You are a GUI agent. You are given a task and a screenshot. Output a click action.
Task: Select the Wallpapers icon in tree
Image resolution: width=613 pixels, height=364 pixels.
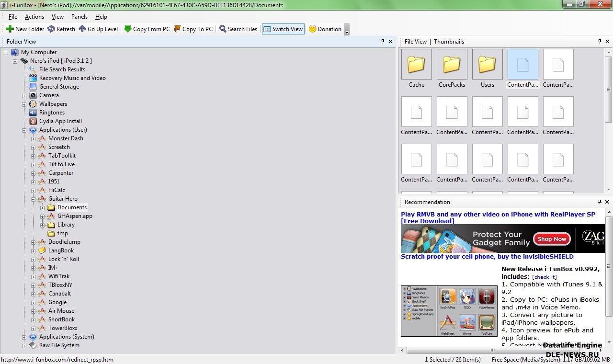point(33,104)
